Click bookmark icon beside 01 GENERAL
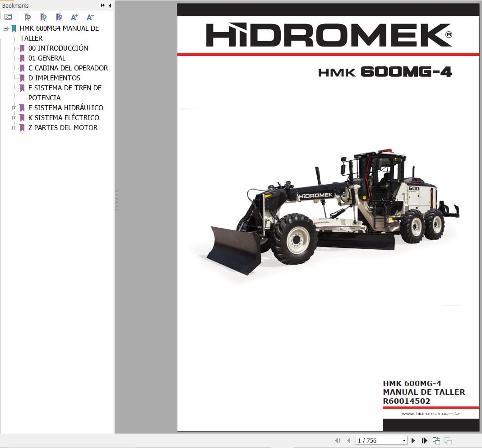Image resolution: width=482 pixels, height=448 pixels. (x=22, y=58)
